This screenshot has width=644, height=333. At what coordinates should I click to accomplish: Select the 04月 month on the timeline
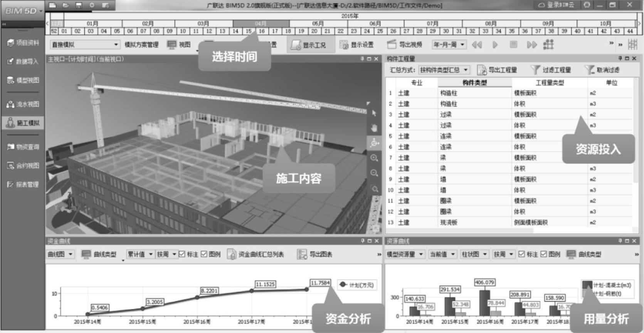[261, 23]
